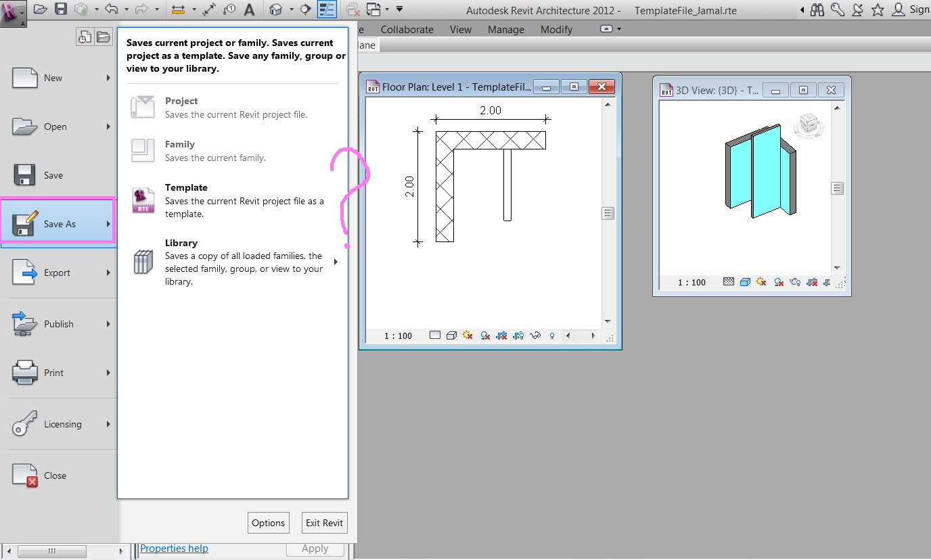The image size is (931, 560).
Task: Open the Modify ribbon tab
Action: 556,30
